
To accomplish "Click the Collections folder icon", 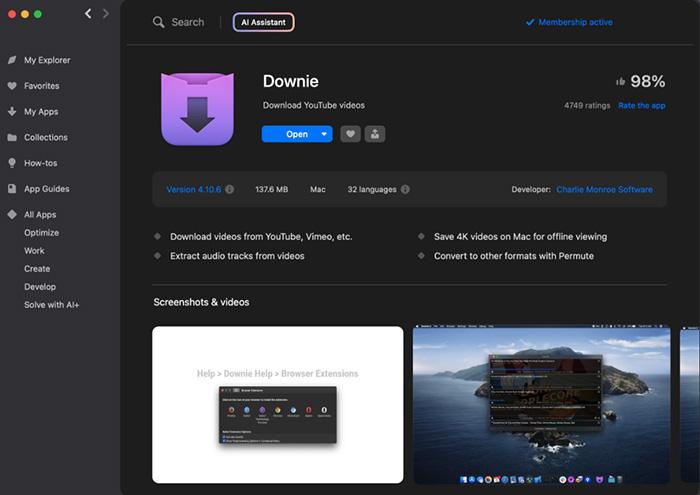I will [x=12, y=137].
